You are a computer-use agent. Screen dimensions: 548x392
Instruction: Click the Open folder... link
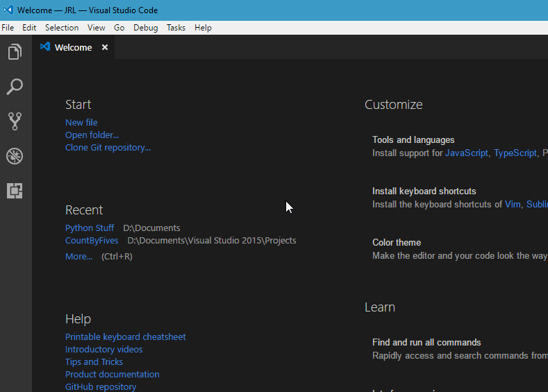click(92, 135)
